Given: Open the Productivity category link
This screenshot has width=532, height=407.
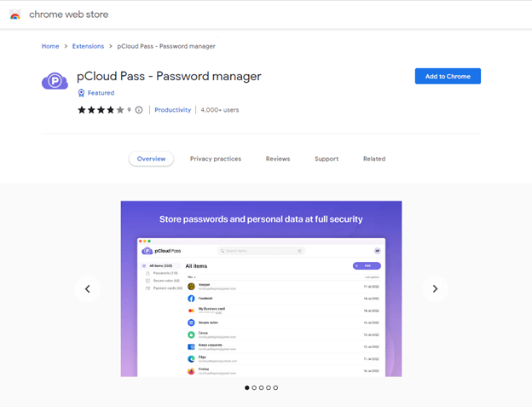Looking at the screenshot, I should (173, 110).
